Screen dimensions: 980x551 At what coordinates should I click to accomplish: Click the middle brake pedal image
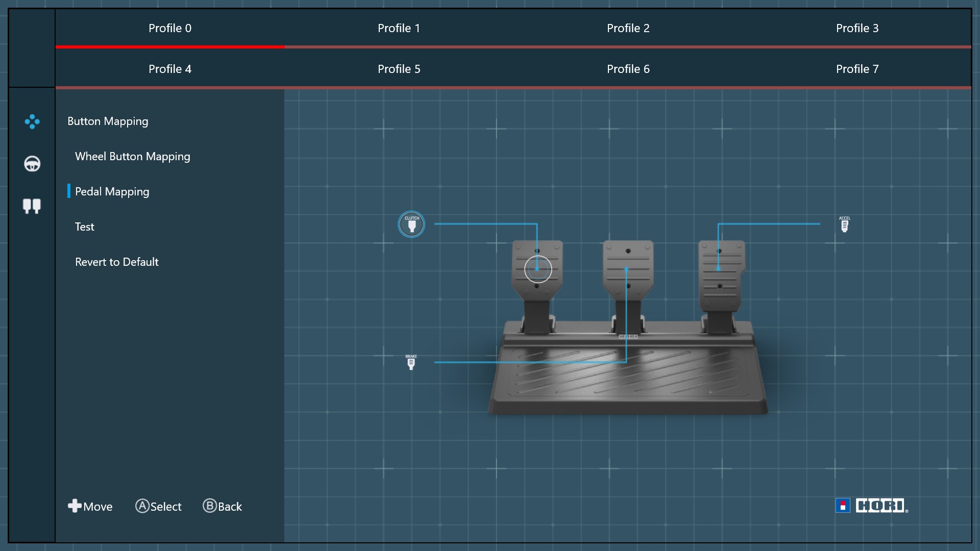tap(628, 278)
